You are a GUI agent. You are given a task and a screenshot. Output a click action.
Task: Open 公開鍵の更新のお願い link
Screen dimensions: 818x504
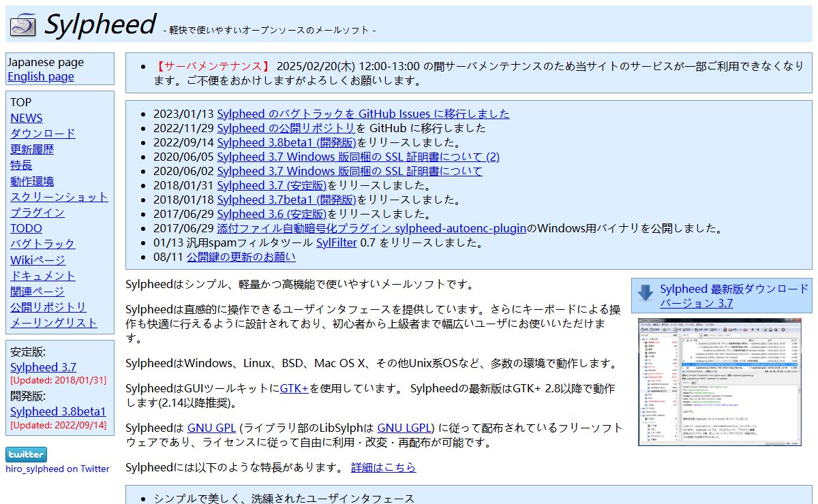(241, 257)
